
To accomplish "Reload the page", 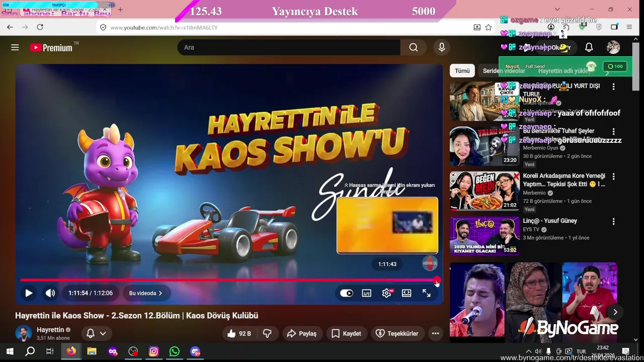I will pos(40,27).
